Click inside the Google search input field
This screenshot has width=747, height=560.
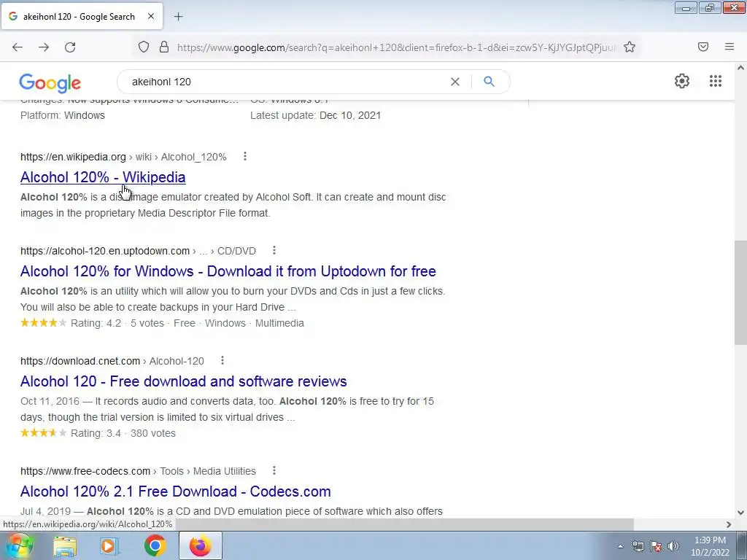[286, 82]
